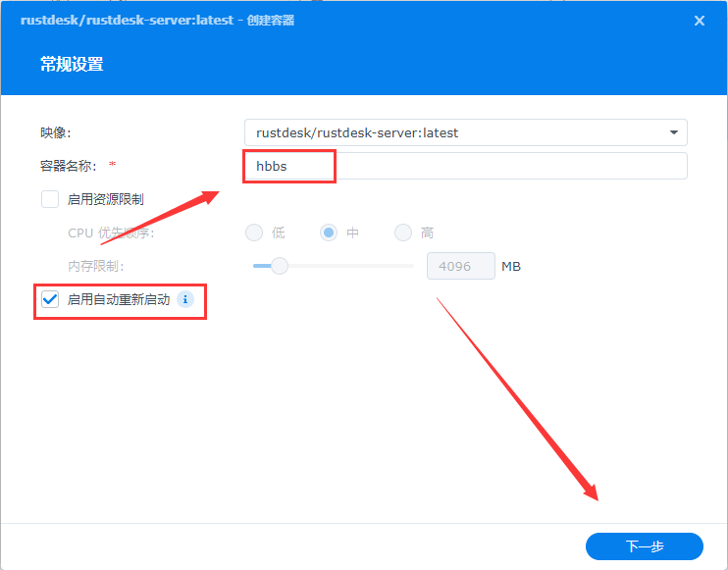Click the 4096 MB memory value field

[460, 266]
